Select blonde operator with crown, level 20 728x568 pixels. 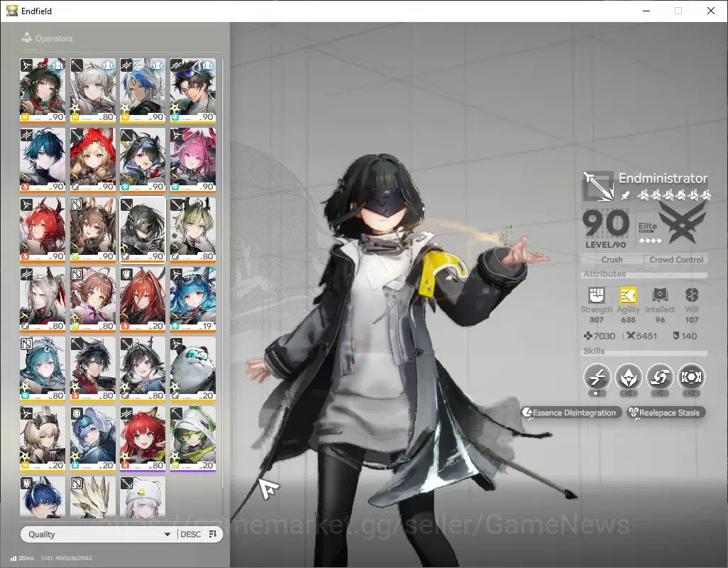(x=43, y=439)
